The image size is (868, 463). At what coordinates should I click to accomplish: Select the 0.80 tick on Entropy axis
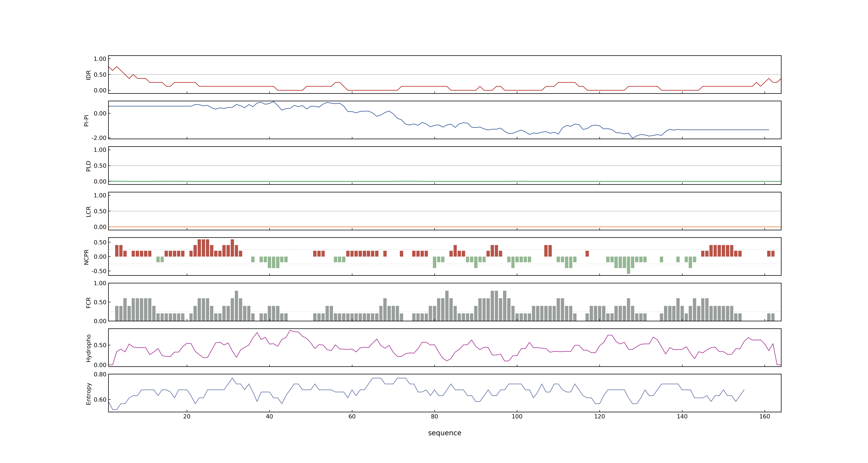tap(100, 374)
